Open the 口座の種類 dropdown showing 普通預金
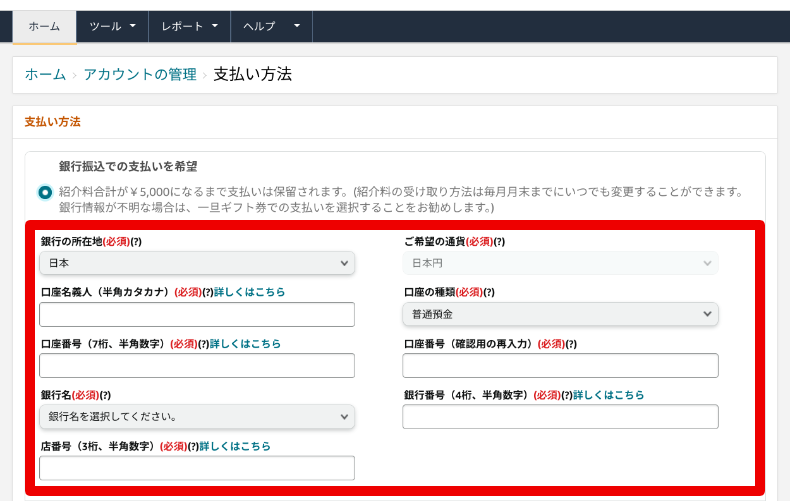The width and height of the screenshot is (790, 501). tap(560, 315)
